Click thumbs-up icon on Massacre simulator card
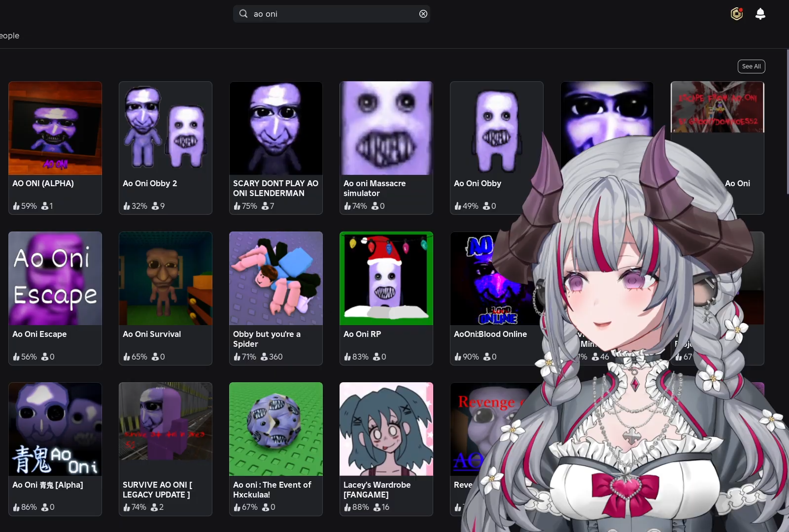Image resolution: width=789 pixels, height=532 pixels. click(347, 206)
